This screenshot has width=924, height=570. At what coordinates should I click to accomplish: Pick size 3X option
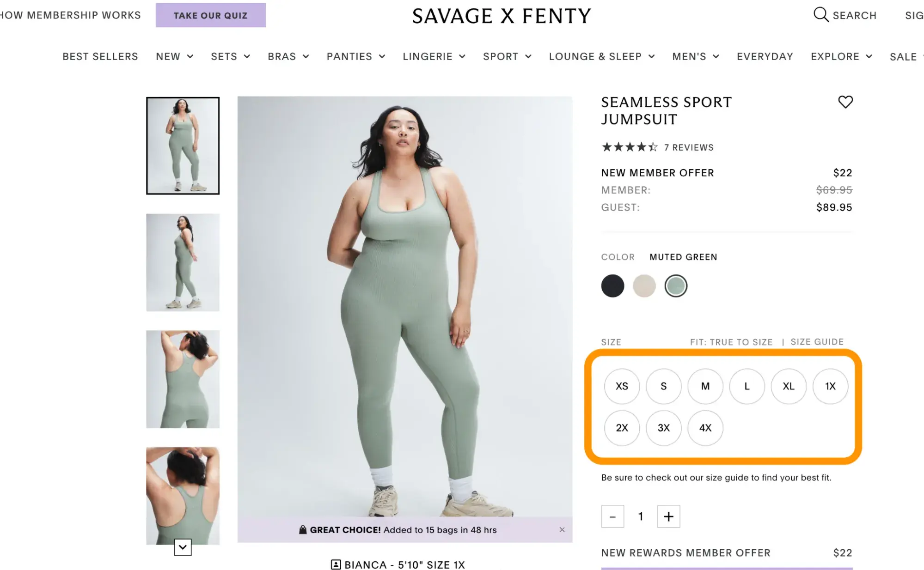663,428
